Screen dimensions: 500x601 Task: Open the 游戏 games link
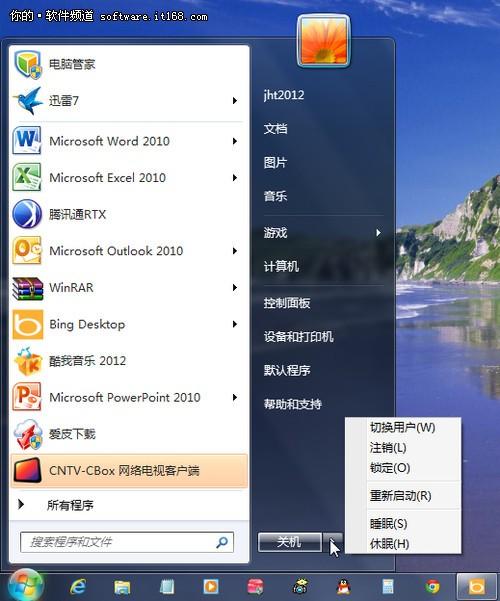pyautogui.click(x=275, y=232)
